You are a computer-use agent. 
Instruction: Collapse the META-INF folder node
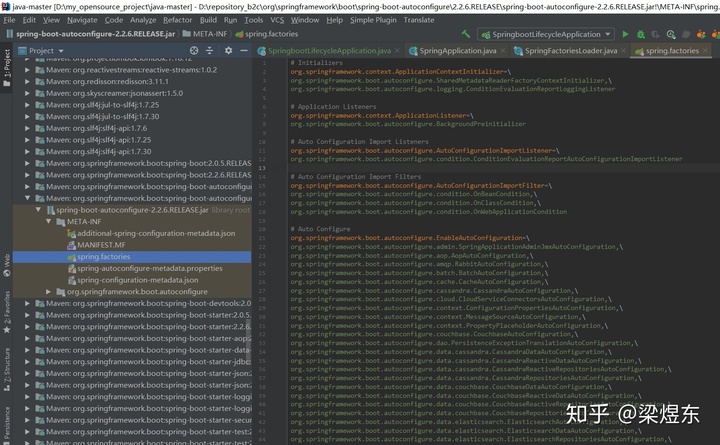click(48, 221)
